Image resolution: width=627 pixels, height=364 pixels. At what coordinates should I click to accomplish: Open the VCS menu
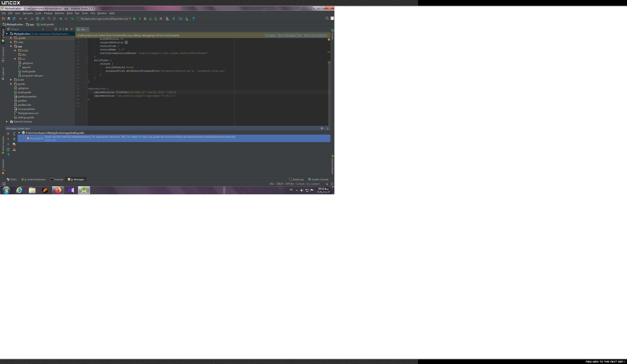point(93,13)
